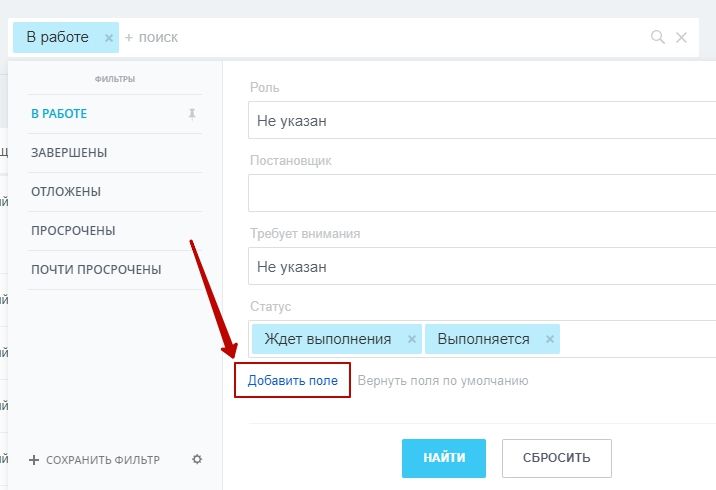Click "Вернуть поля по умолчанию" link
716x490 pixels.
(x=442, y=381)
